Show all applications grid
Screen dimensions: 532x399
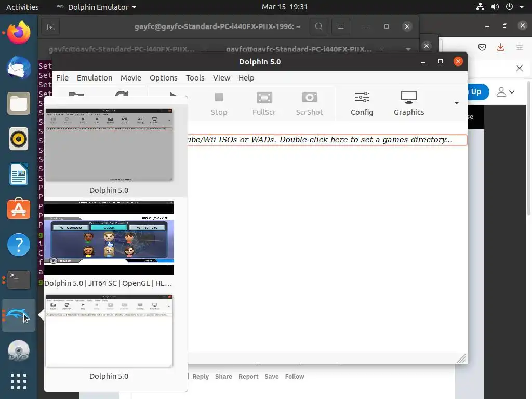tap(19, 381)
